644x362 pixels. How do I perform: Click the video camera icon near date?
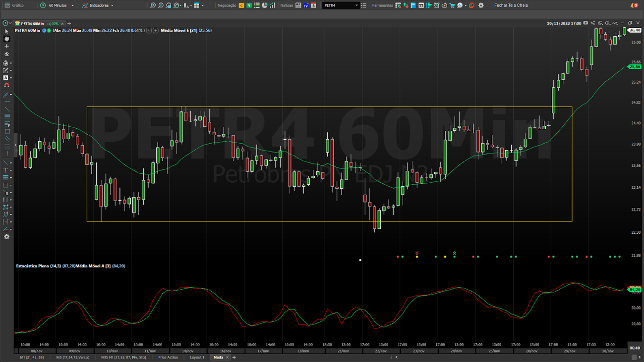[x=585, y=23]
